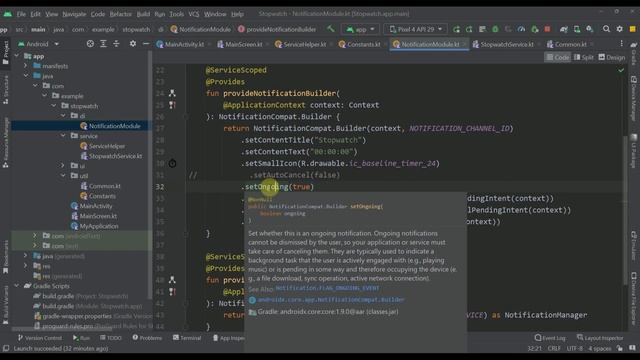Click Expand All icon in Project panel
Screen dimensions: 640x360
(103, 44)
